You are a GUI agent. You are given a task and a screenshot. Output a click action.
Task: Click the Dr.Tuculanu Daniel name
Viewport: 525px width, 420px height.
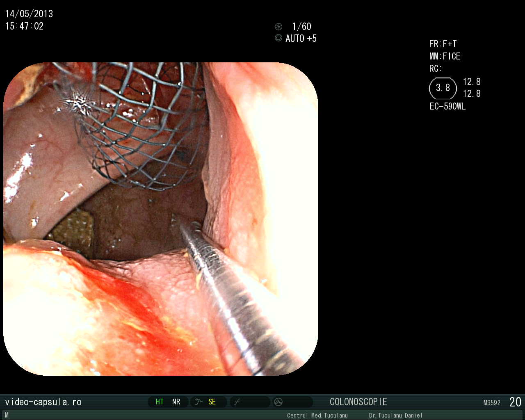click(395, 415)
